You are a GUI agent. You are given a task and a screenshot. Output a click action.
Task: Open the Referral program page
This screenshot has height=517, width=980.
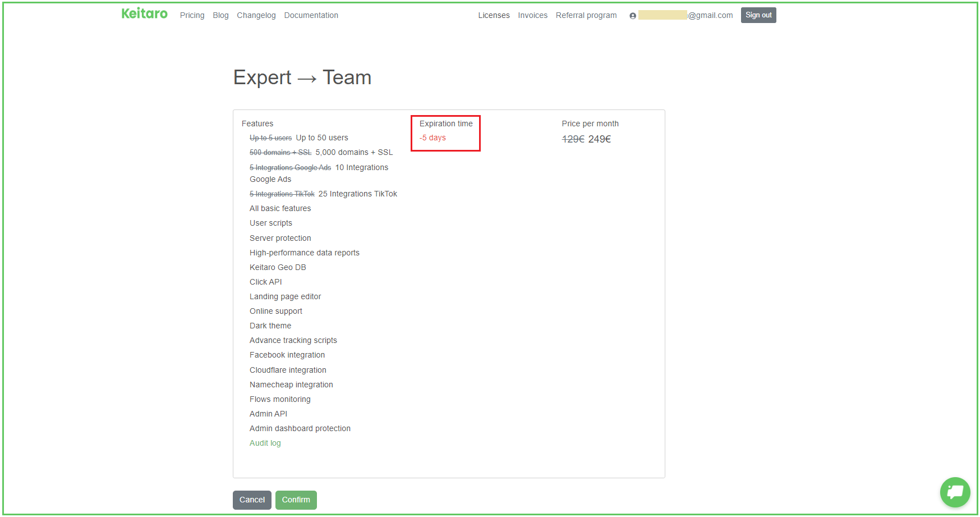(586, 15)
